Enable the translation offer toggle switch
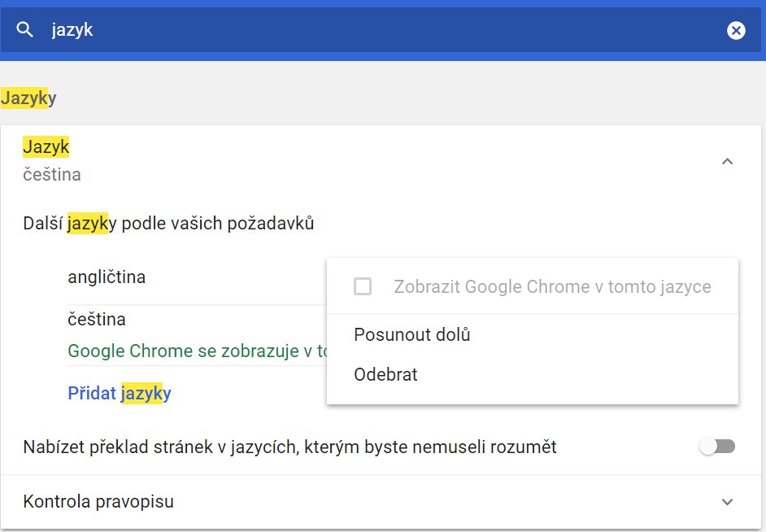This screenshot has height=532, width=766. pos(717,447)
